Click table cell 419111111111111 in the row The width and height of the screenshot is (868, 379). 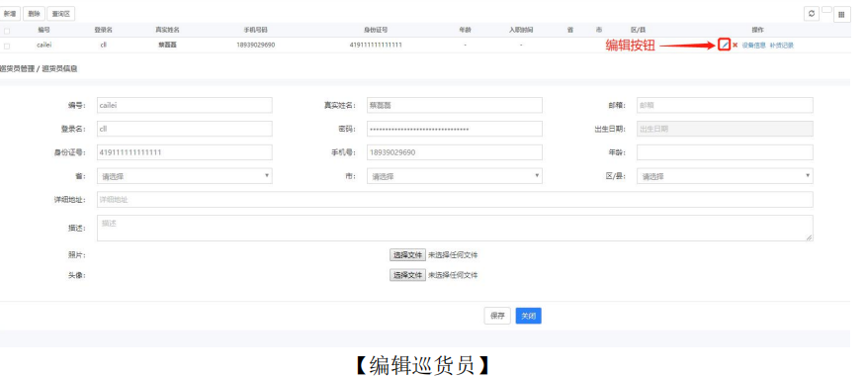376,46
